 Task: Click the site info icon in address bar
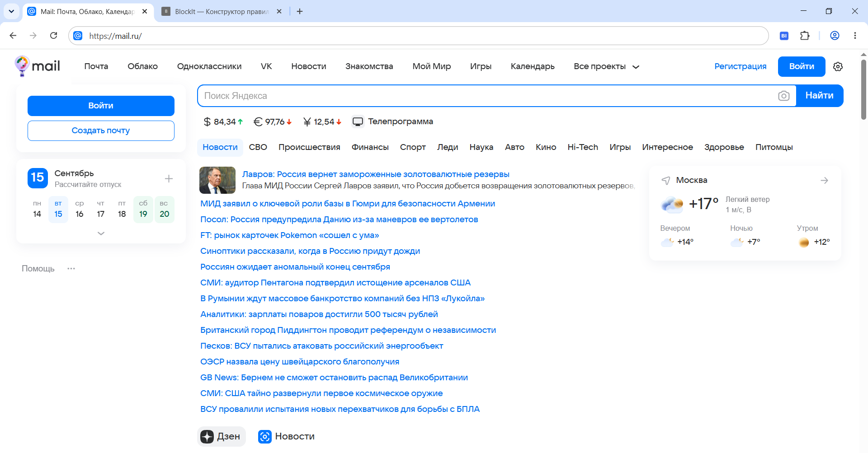click(78, 36)
